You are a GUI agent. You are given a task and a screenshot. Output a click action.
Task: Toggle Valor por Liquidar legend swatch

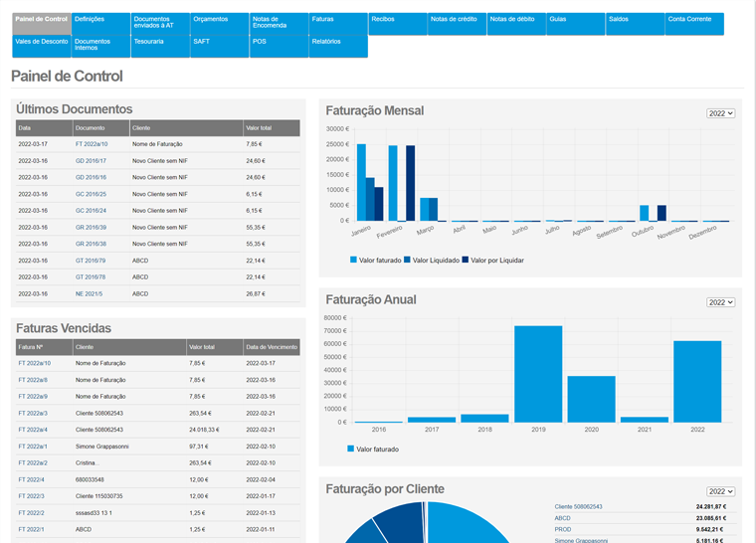(466, 260)
